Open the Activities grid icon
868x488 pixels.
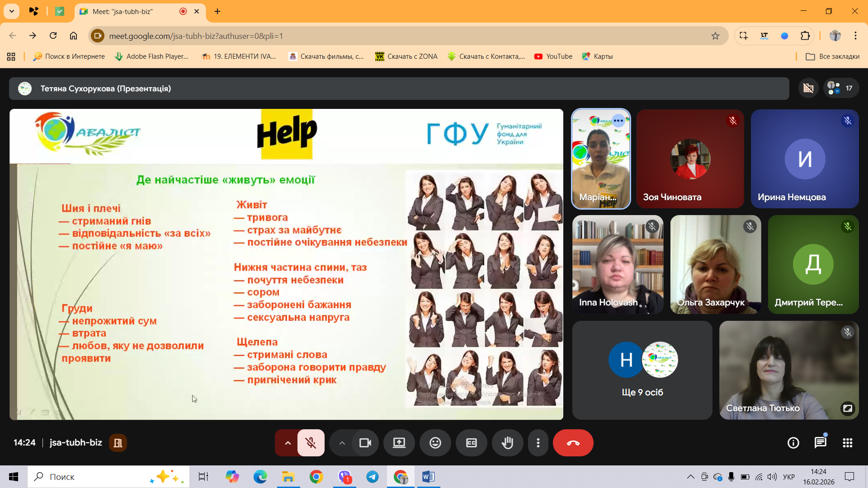[x=847, y=443]
